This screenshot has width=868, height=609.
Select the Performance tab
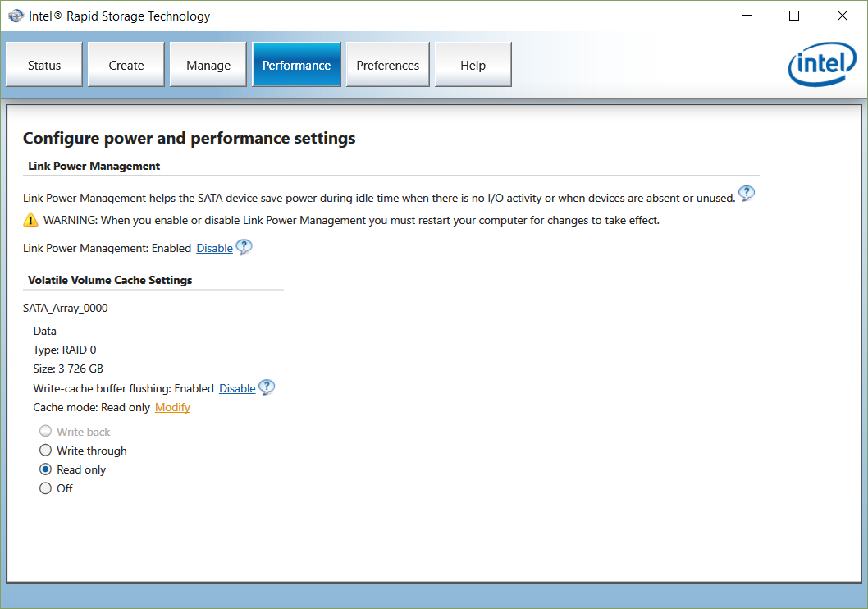(x=296, y=66)
